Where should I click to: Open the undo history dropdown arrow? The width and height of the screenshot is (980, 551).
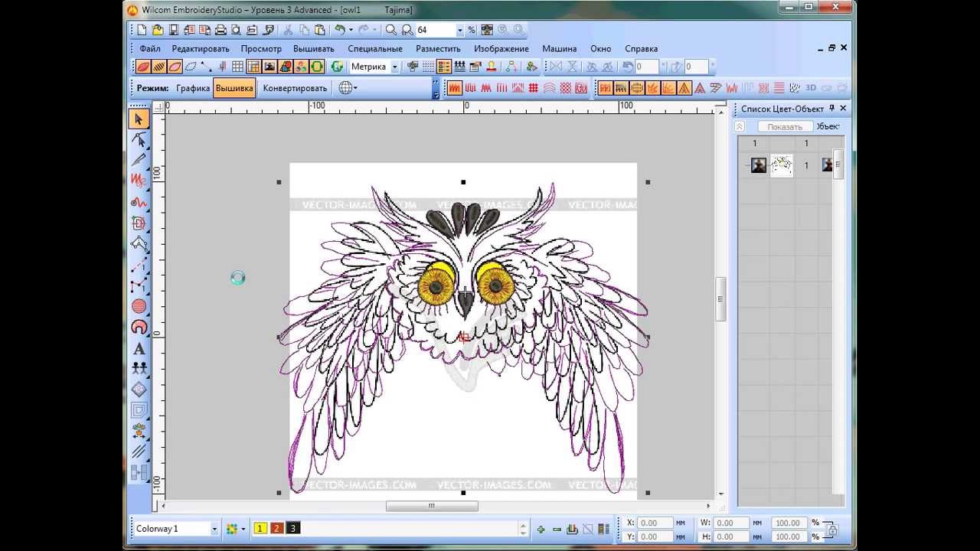tap(351, 30)
